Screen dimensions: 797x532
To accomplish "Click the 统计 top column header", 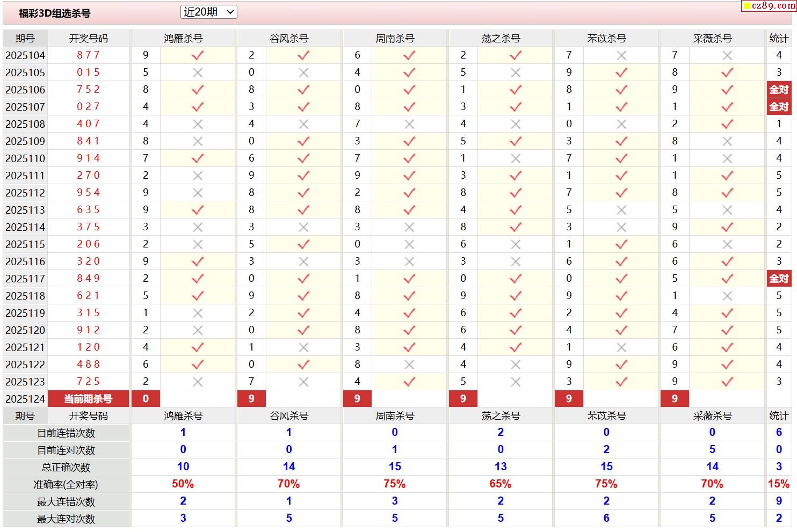I will click(x=779, y=39).
